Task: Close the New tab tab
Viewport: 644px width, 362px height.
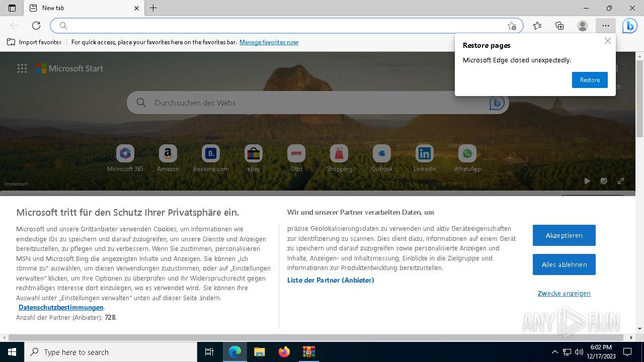Action: pyautogui.click(x=136, y=8)
